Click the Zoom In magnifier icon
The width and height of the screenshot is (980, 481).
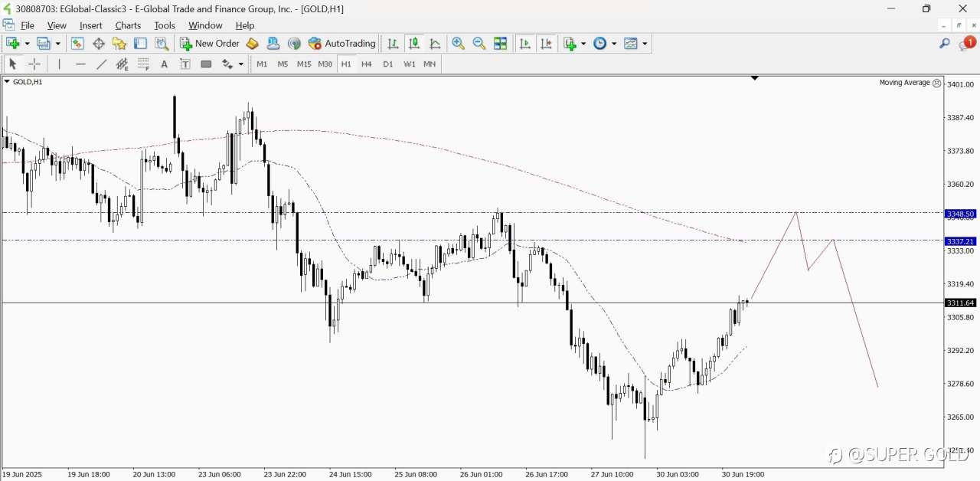(459, 44)
